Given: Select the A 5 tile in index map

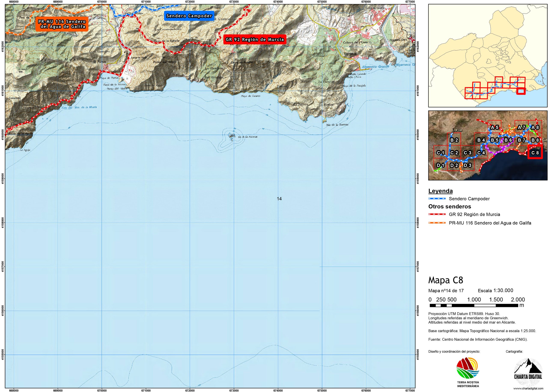Looking at the screenshot, I should [x=495, y=127].
